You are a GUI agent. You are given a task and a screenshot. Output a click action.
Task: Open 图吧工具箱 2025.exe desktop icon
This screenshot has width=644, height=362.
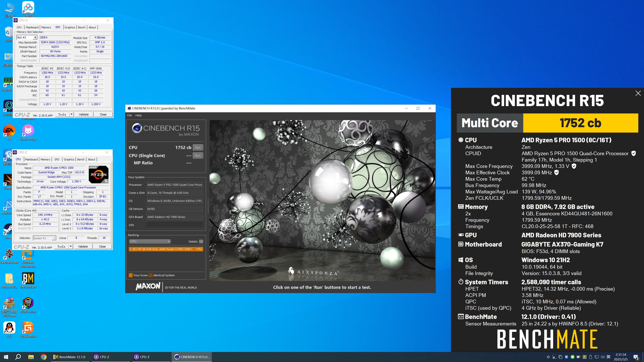[9, 307]
